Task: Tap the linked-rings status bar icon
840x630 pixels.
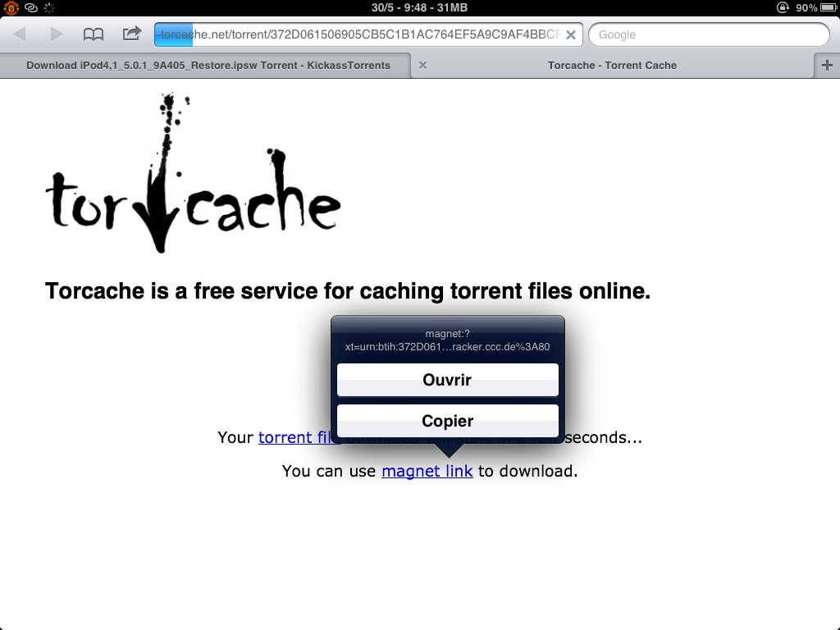Action: tap(31, 7)
